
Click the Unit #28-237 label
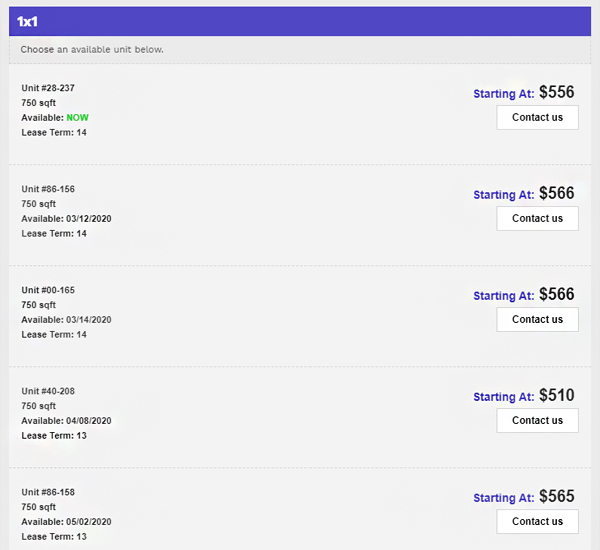point(48,88)
